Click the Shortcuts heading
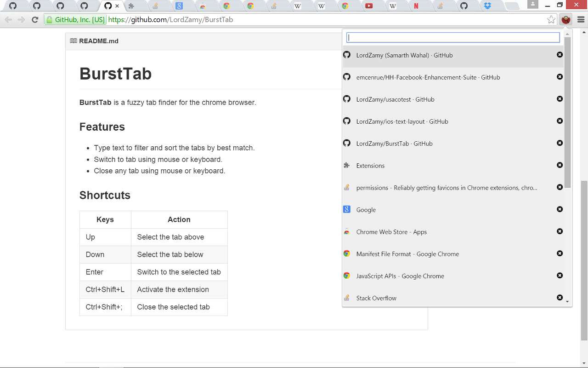The image size is (588, 368). (105, 195)
